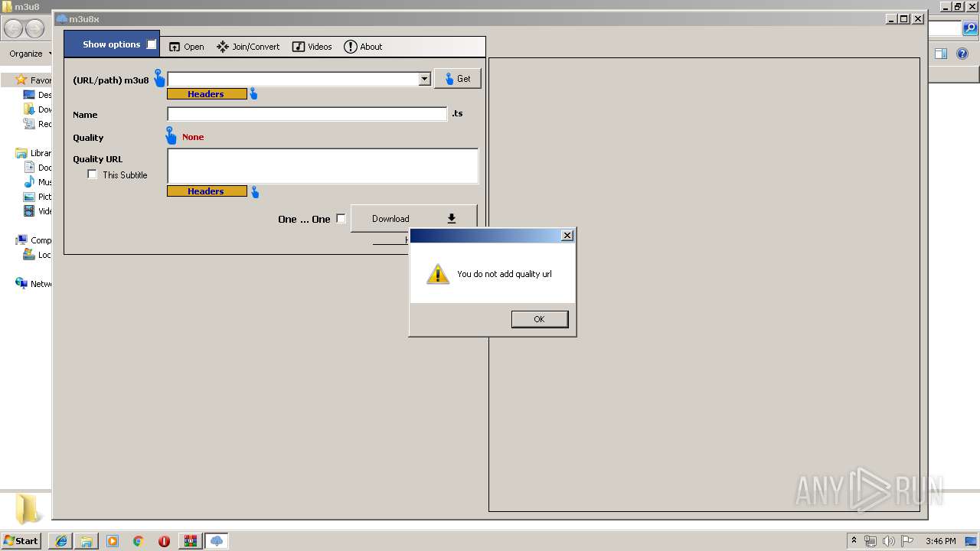This screenshot has height=551, width=980.
Task: Click the volume speaker tray icon
Action: pyautogui.click(x=889, y=541)
